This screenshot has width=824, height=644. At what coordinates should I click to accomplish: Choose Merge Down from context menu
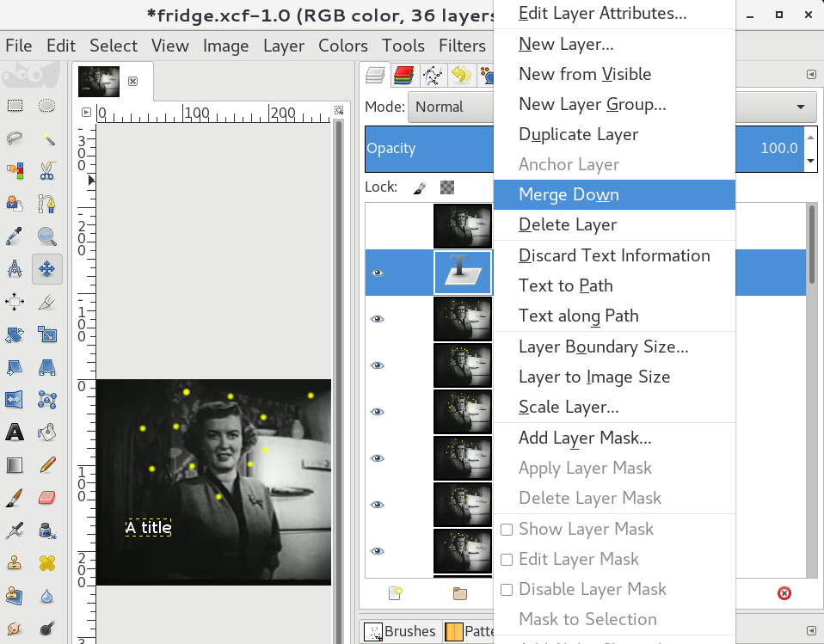tap(569, 194)
